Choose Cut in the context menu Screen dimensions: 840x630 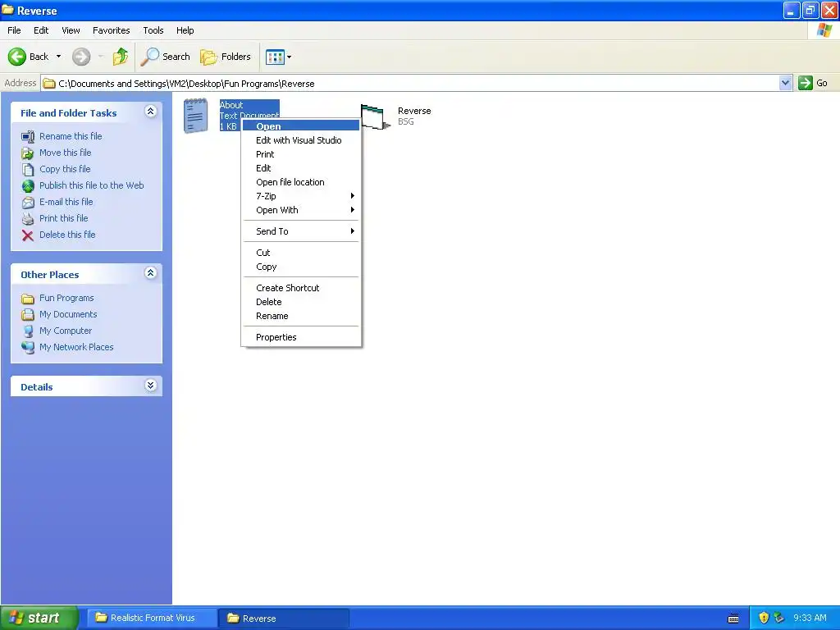coord(301,253)
